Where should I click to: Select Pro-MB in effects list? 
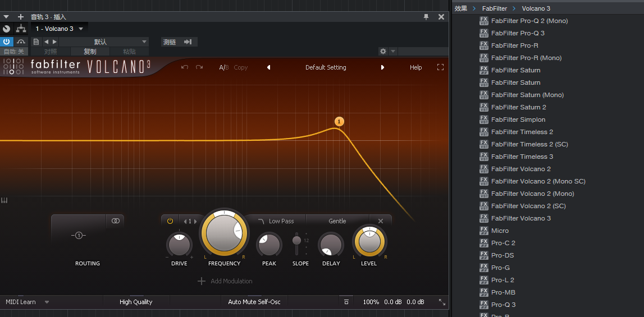click(x=503, y=292)
